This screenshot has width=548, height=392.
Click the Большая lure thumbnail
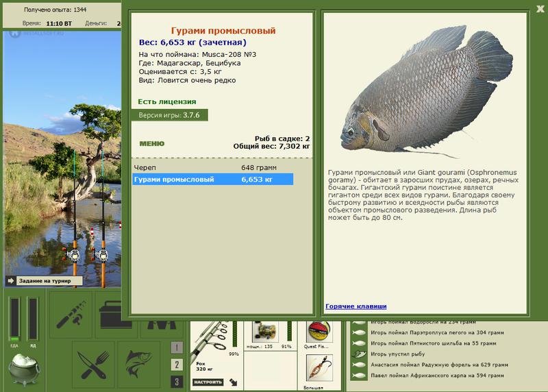click(x=319, y=368)
